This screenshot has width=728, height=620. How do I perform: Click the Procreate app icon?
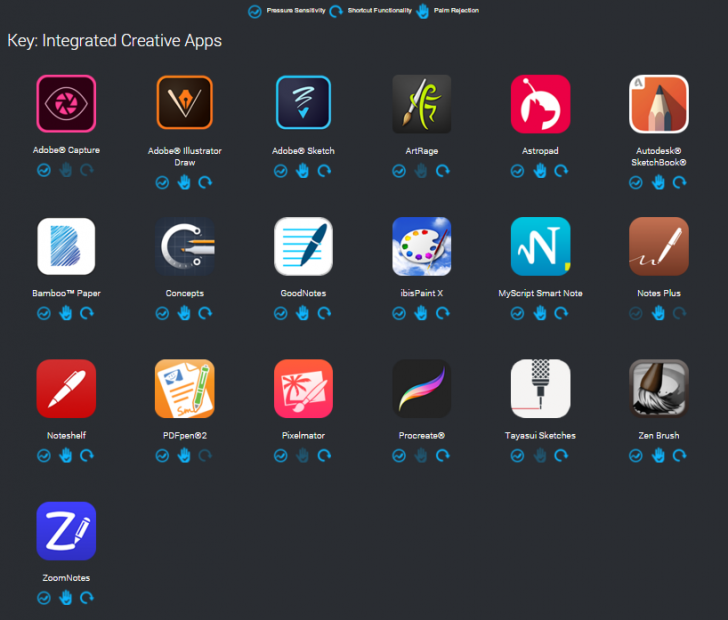[422, 389]
